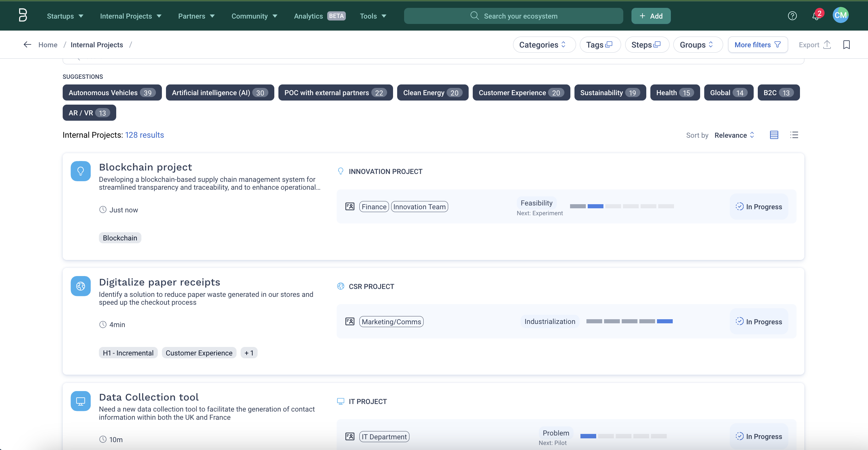This screenshot has width=868, height=450.
Task: Click the monitor icon on Data Collection tool card
Action: click(x=81, y=401)
